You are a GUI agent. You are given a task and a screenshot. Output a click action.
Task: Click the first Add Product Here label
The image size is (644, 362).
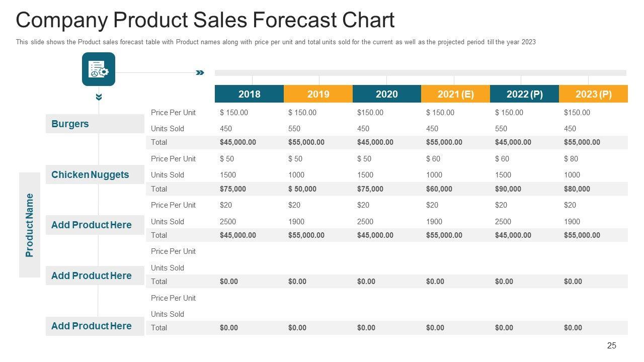pos(91,225)
